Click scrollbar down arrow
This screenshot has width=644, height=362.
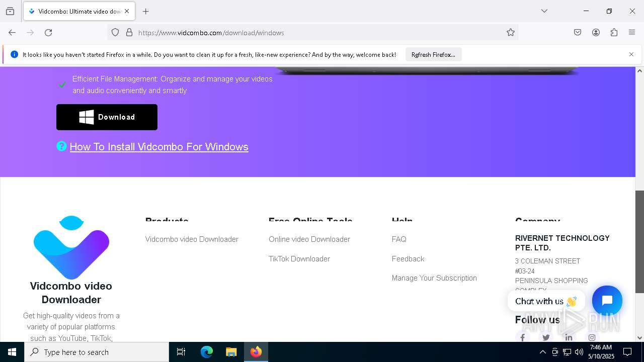(x=639, y=338)
